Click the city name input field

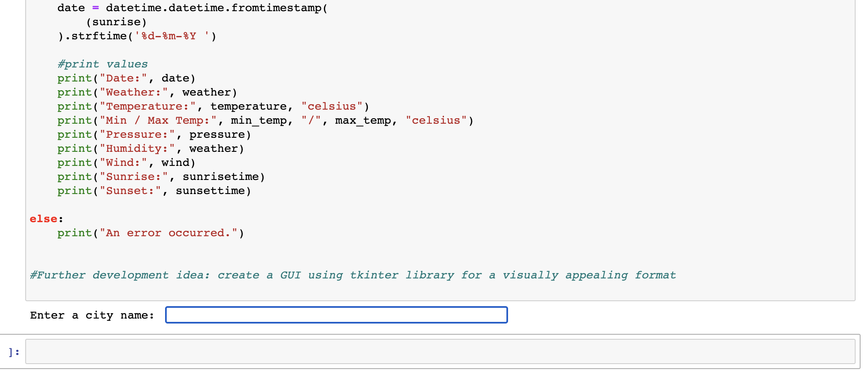(336, 315)
